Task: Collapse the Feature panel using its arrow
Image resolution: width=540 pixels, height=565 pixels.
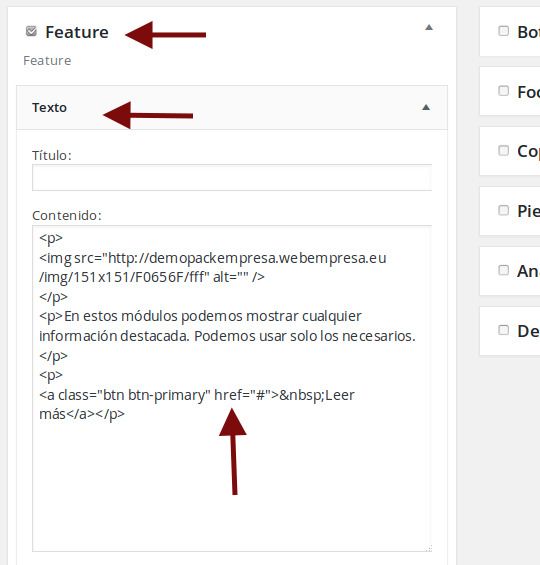Action: (429, 27)
